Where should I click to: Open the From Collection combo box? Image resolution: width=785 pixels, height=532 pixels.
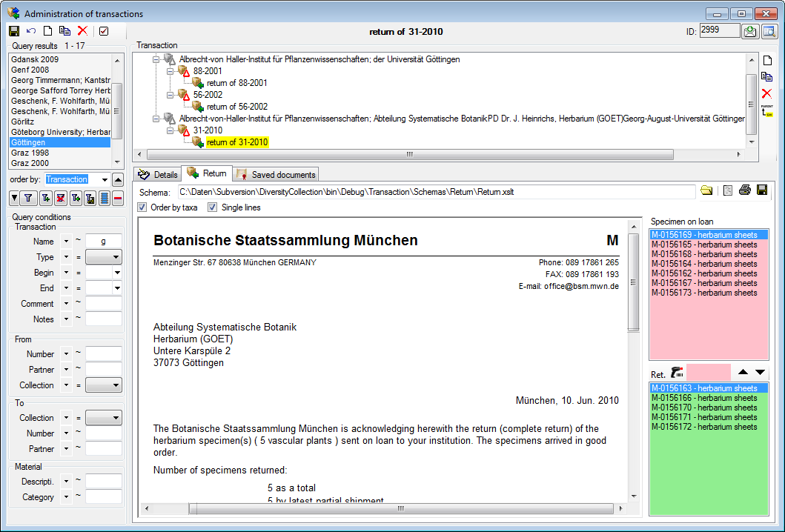pyautogui.click(x=104, y=385)
